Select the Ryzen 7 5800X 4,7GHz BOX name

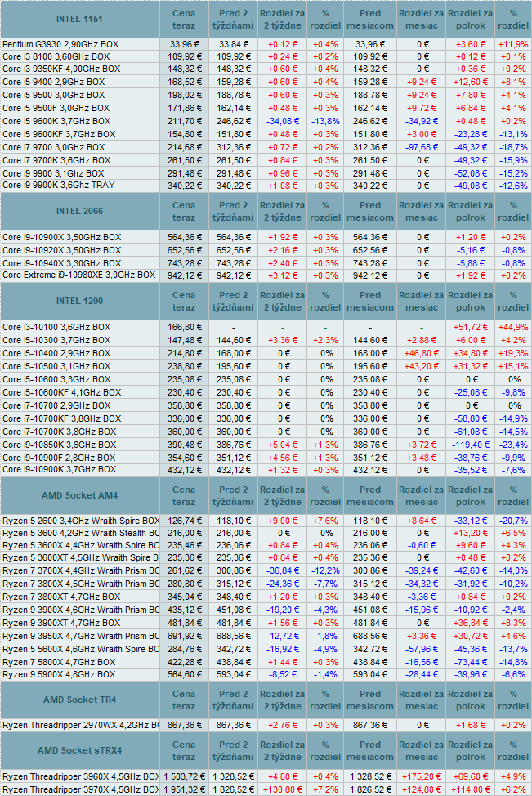(x=59, y=663)
